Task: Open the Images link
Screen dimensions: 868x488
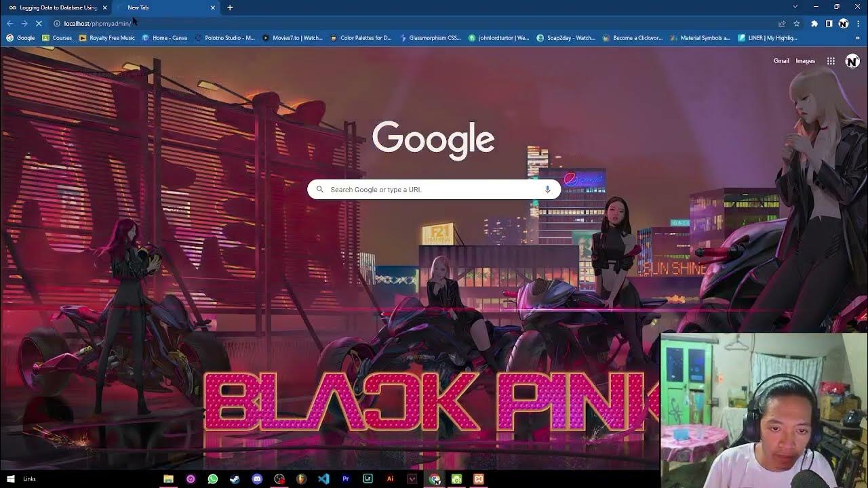Action: (805, 61)
